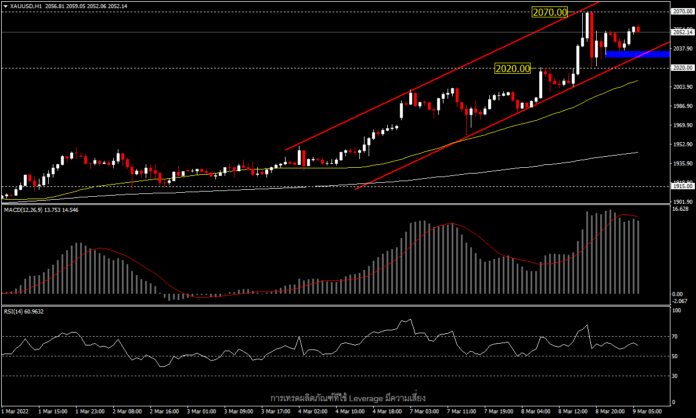Image resolution: width=696 pixels, height=418 pixels.
Task: Click the yellow 2020.00 price label
Action: coord(512,68)
